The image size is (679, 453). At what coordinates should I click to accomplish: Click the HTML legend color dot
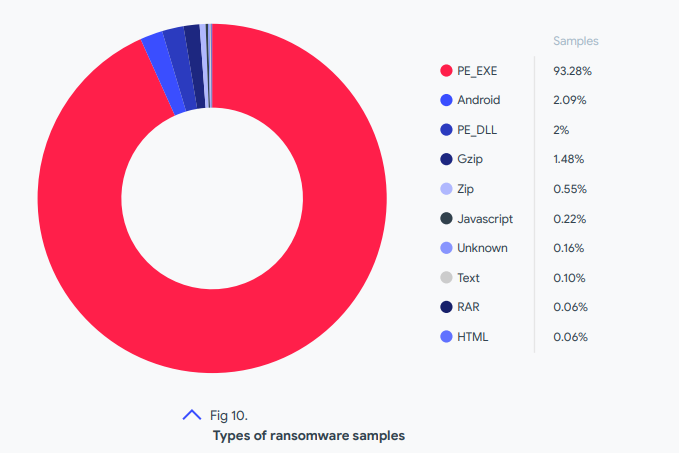click(x=446, y=337)
